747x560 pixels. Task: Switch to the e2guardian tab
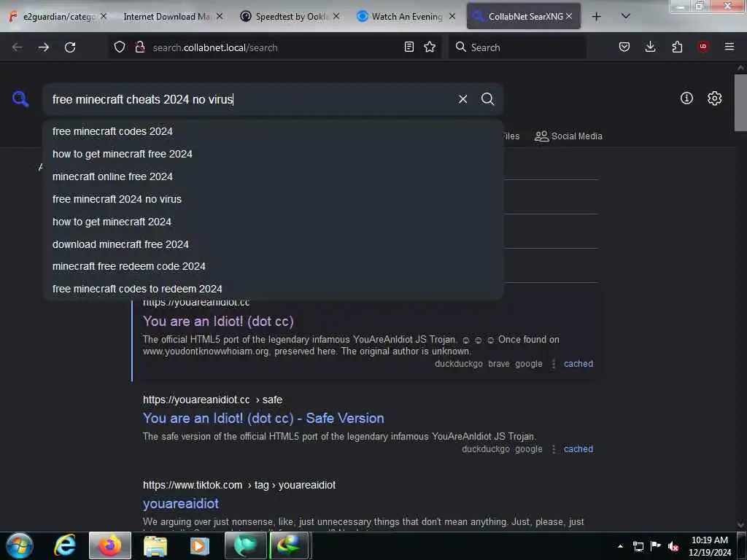[x=57, y=17]
